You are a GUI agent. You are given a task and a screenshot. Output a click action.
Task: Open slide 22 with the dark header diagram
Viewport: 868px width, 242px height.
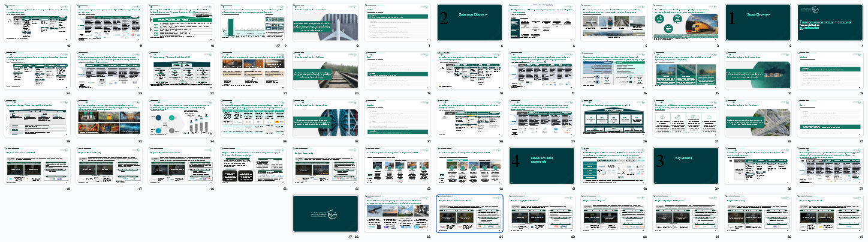pos(181,70)
